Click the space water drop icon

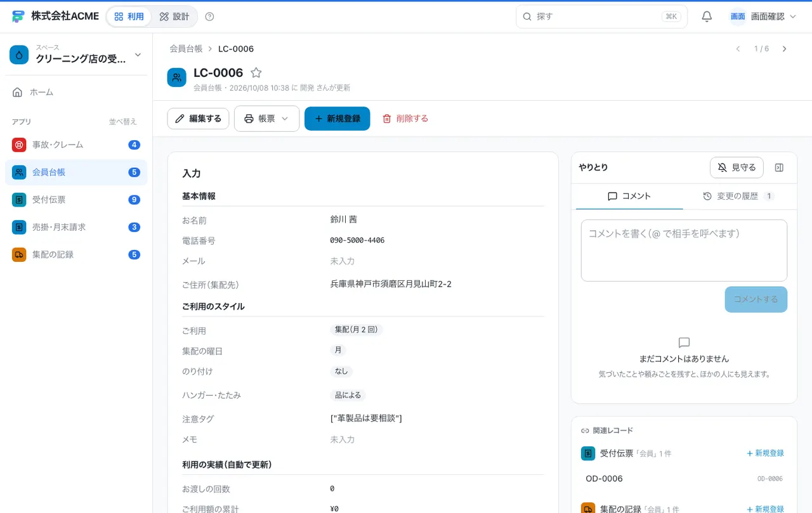pyautogui.click(x=19, y=55)
